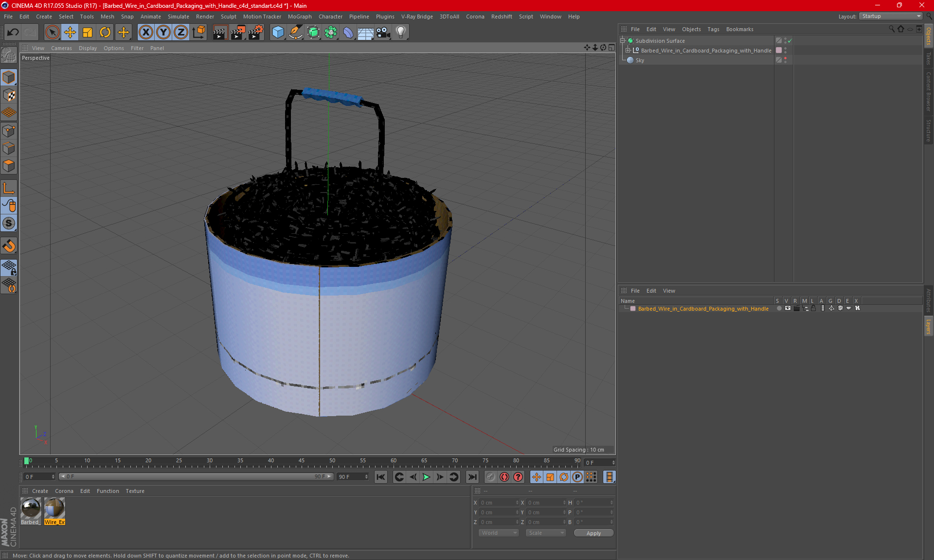Click the Undo arrow icon

[x=13, y=33]
